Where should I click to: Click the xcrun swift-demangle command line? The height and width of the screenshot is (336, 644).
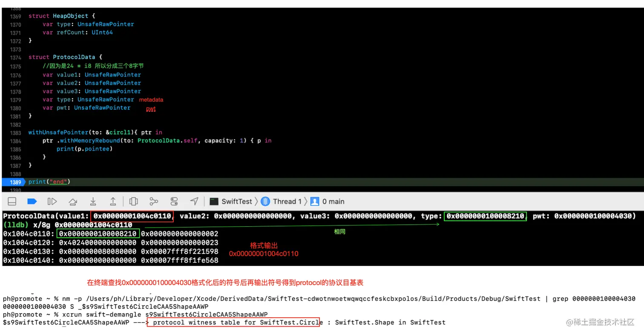pyautogui.click(x=135, y=314)
